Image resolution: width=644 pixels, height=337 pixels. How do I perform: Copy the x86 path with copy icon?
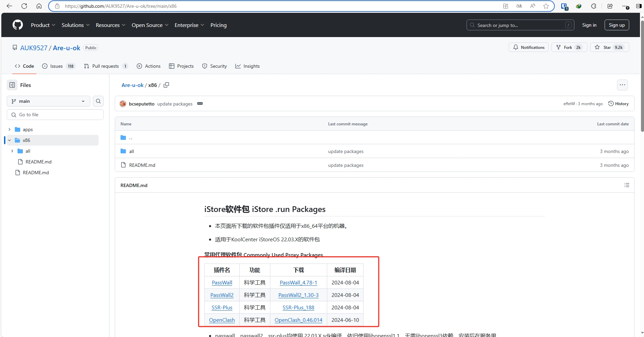pyautogui.click(x=166, y=85)
